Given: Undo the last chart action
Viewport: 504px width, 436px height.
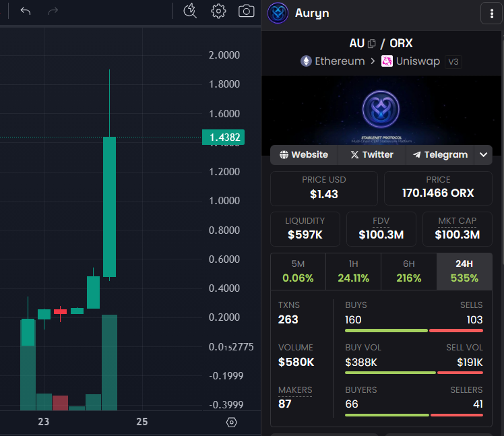Looking at the screenshot, I should click(x=26, y=11).
